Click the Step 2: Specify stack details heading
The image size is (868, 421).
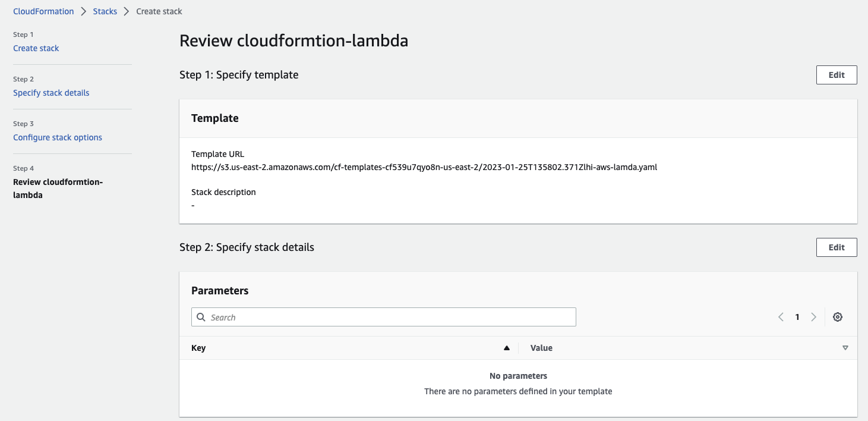coord(247,247)
